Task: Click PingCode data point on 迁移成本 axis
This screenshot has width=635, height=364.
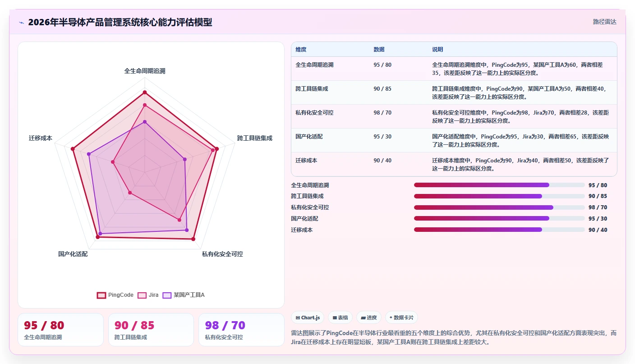Action: coord(73,148)
